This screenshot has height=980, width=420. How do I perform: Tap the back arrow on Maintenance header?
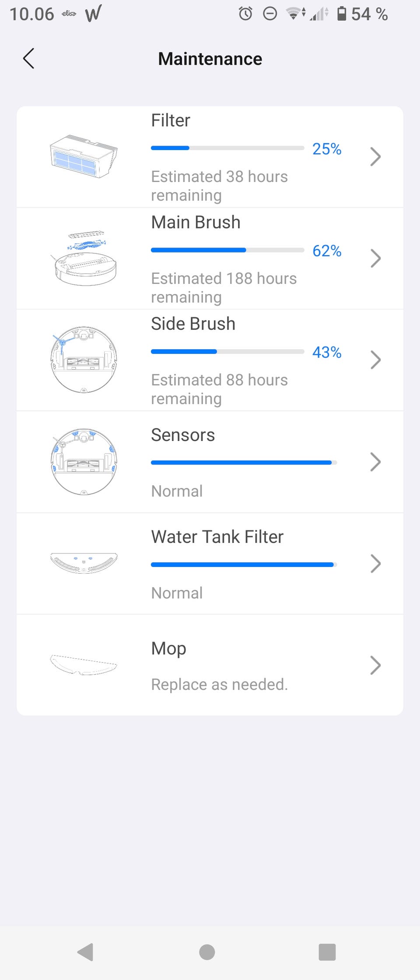click(x=29, y=59)
